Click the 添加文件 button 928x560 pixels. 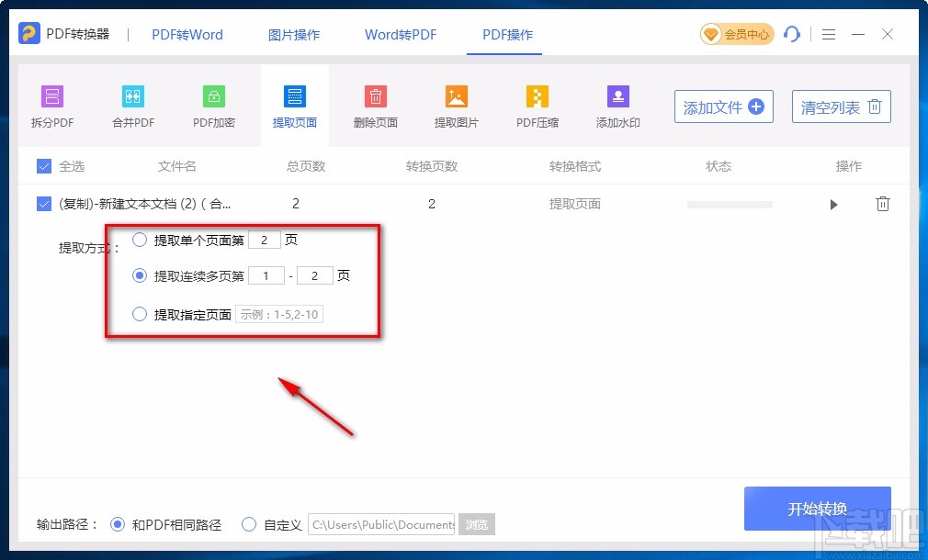click(x=724, y=106)
